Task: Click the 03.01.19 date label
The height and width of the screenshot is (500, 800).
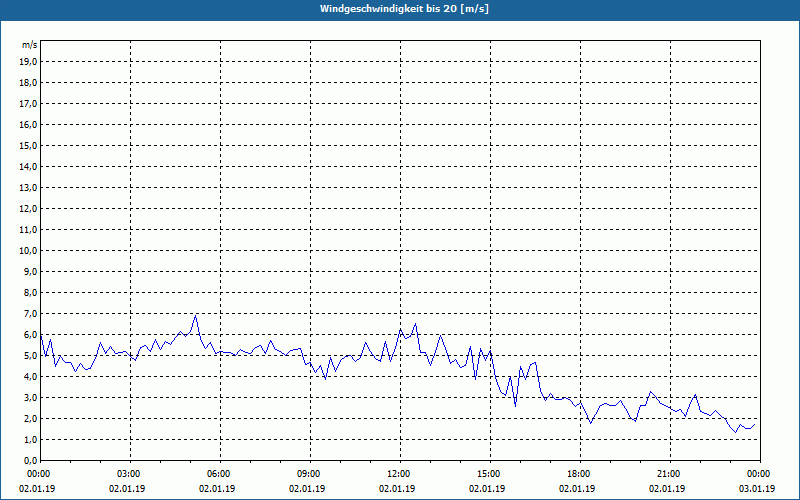Action: 757,488
